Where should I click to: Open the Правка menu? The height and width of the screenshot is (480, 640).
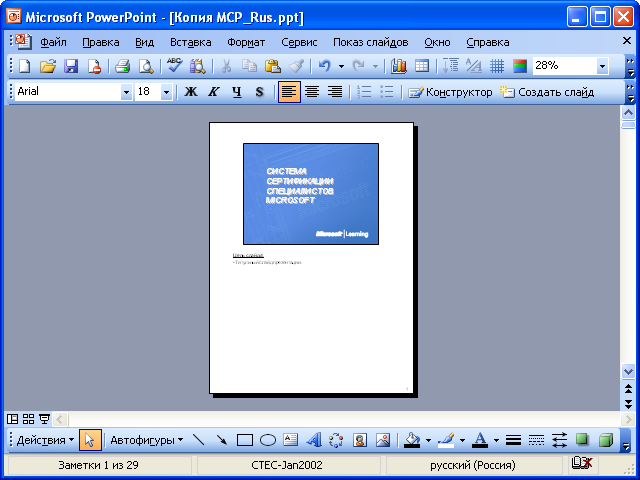tap(101, 42)
